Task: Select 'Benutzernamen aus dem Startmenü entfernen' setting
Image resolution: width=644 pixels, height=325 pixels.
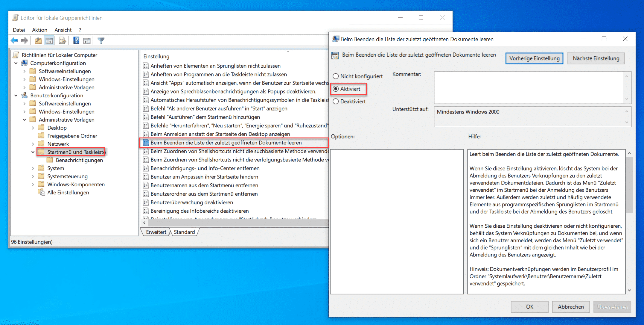Action: [x=204, y=185]
